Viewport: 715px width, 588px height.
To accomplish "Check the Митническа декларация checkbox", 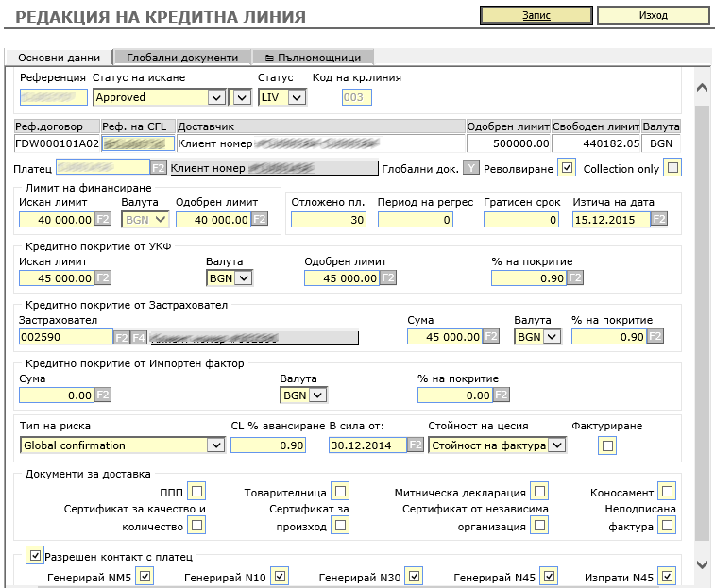I will click(539, 492).
